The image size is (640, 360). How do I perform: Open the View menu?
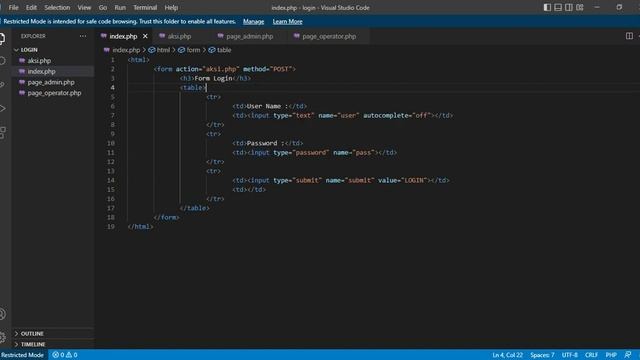(84, 7)
